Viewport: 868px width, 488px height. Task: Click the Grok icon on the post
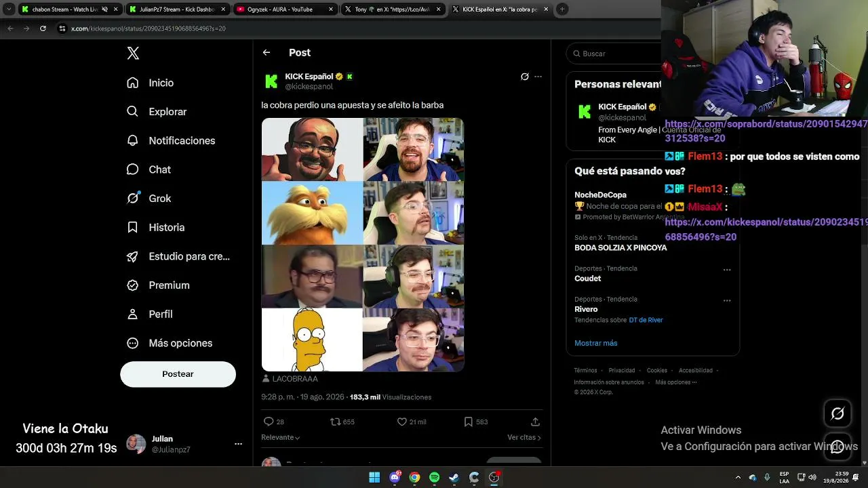tap(524, 77)
